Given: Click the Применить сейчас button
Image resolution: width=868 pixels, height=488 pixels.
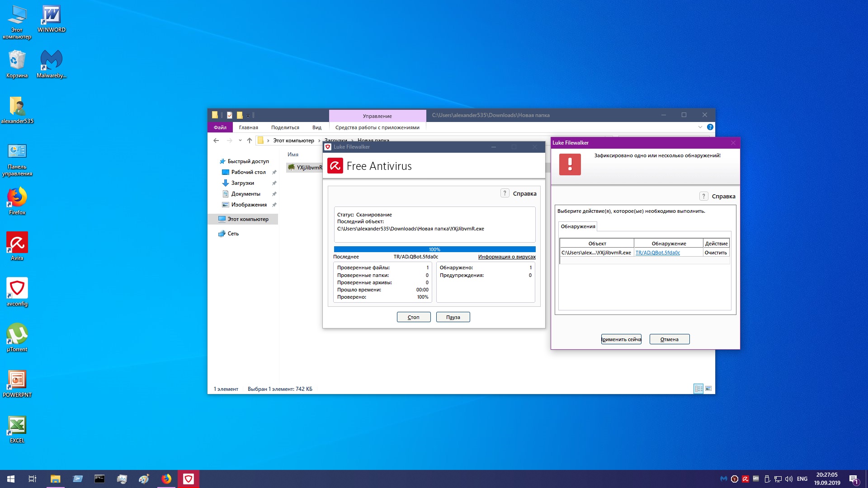Looking at the screenshot, I should pyautogui.click(x=621, y=339).
